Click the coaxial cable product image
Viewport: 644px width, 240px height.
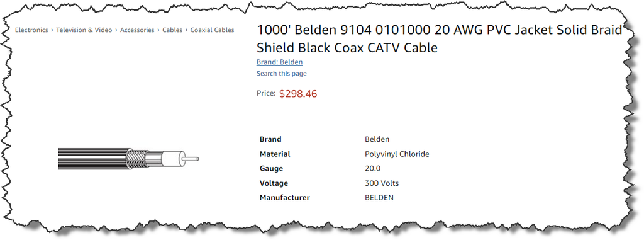click(128, 159)
